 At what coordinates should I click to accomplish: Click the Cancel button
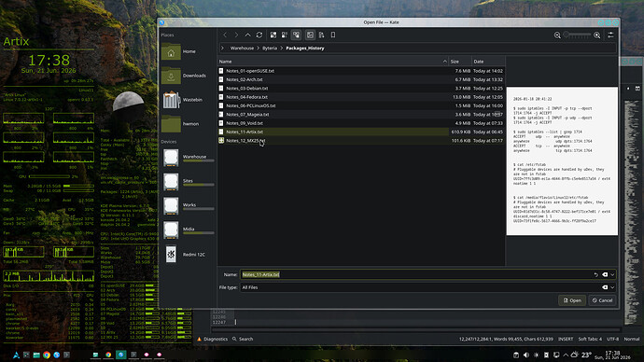coord(603,300)
